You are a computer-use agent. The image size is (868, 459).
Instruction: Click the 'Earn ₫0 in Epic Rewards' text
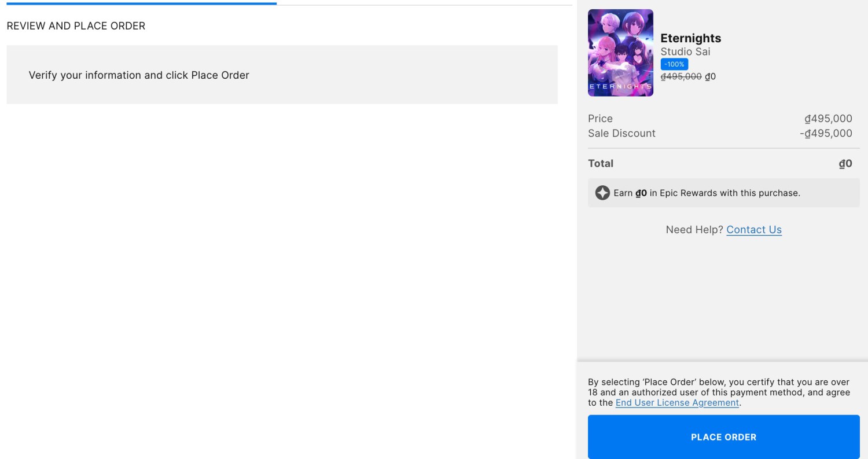[707, 193]
